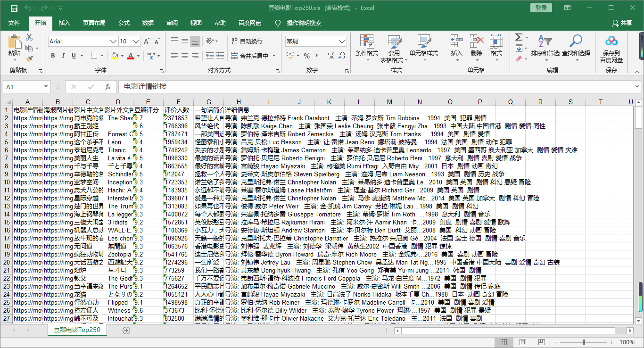Switch to Normal view in status bar
This screenshot has width=644, height=348.
click(504, 342)
